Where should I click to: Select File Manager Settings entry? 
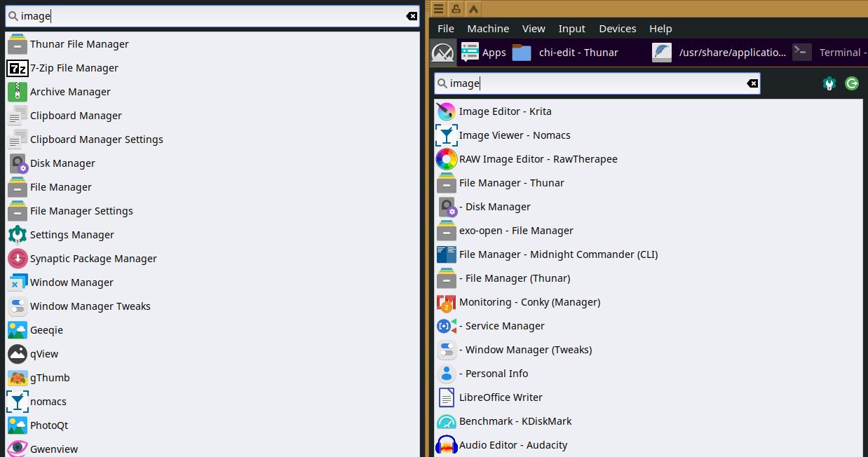click(212, 211)
